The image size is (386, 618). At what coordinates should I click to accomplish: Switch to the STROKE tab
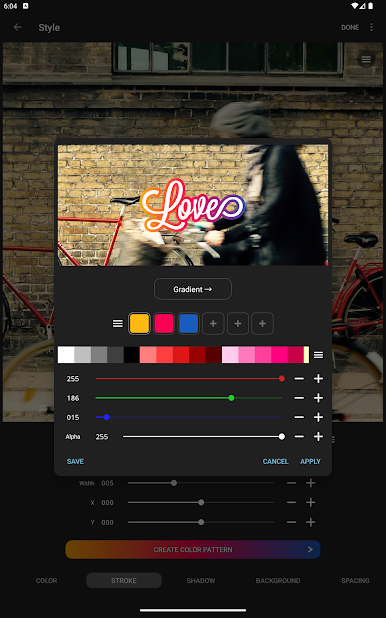click(x=124, y=581)
